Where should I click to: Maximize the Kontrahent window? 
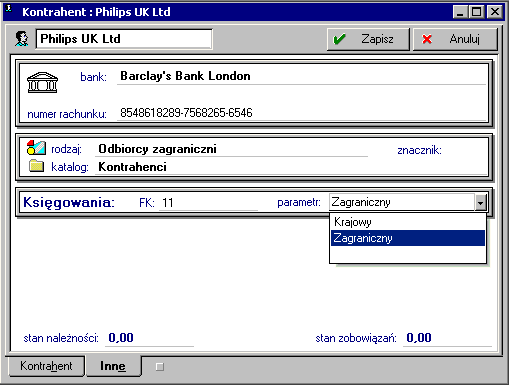click(x=477, y=12)
